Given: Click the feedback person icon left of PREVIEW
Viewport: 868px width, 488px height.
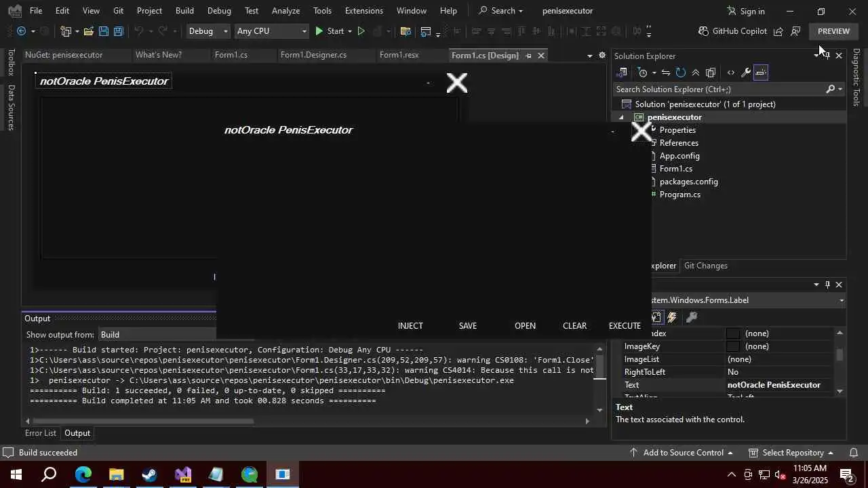Looking at the screenshot, I should 795,31.
